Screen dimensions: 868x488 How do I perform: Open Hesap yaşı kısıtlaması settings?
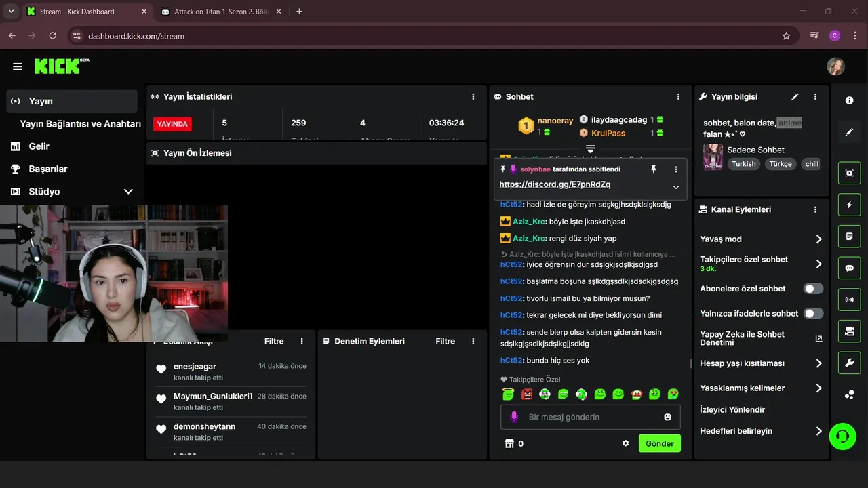pos(761,363)
